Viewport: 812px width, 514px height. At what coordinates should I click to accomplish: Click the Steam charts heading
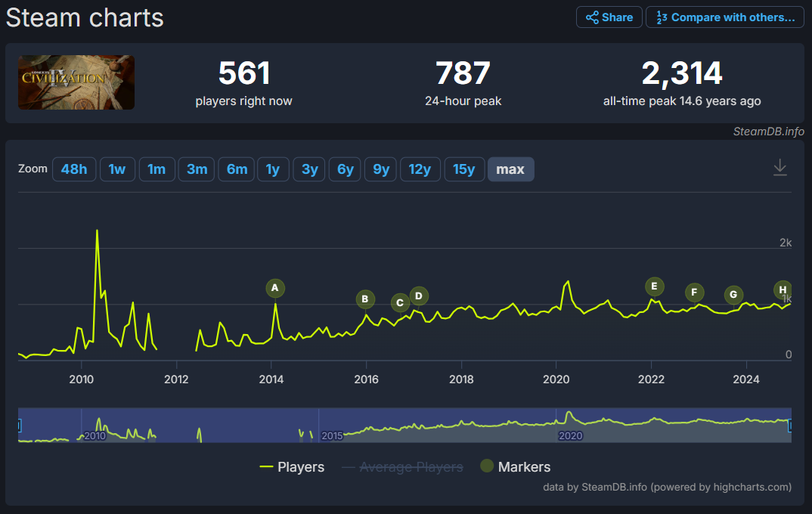(x=85, y=17)
